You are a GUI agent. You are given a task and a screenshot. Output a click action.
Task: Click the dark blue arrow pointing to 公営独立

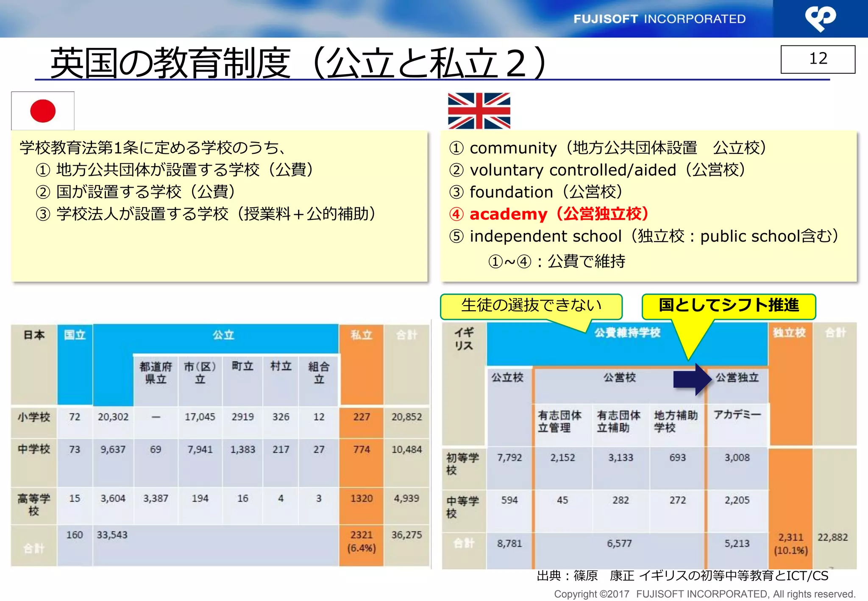pyautogui.click(x=693, y=379)
